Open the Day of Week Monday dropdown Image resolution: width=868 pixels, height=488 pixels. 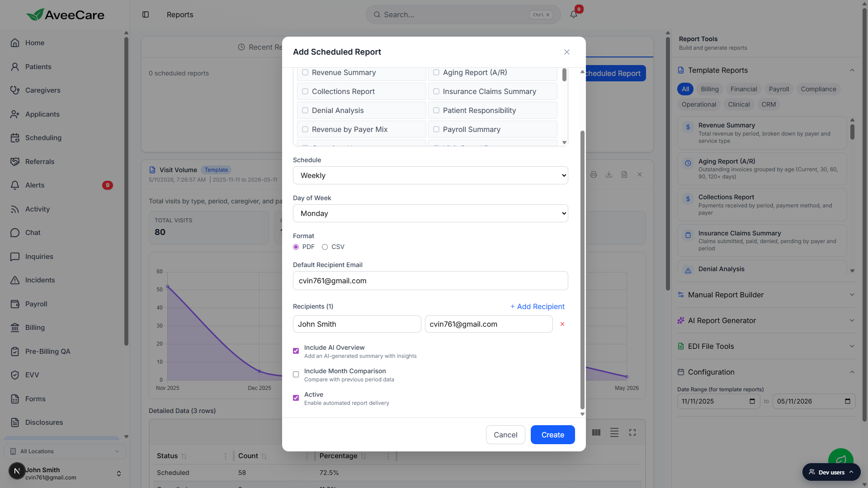pos(430,213)
